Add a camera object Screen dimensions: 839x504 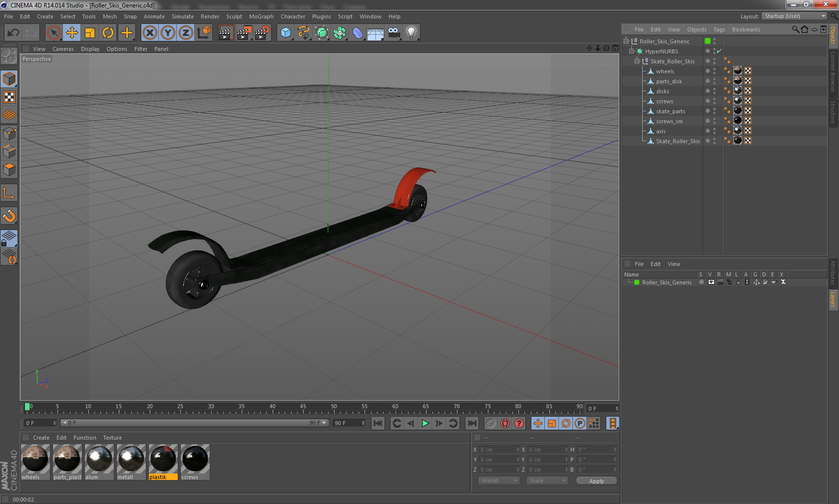[x=394, y=33]
